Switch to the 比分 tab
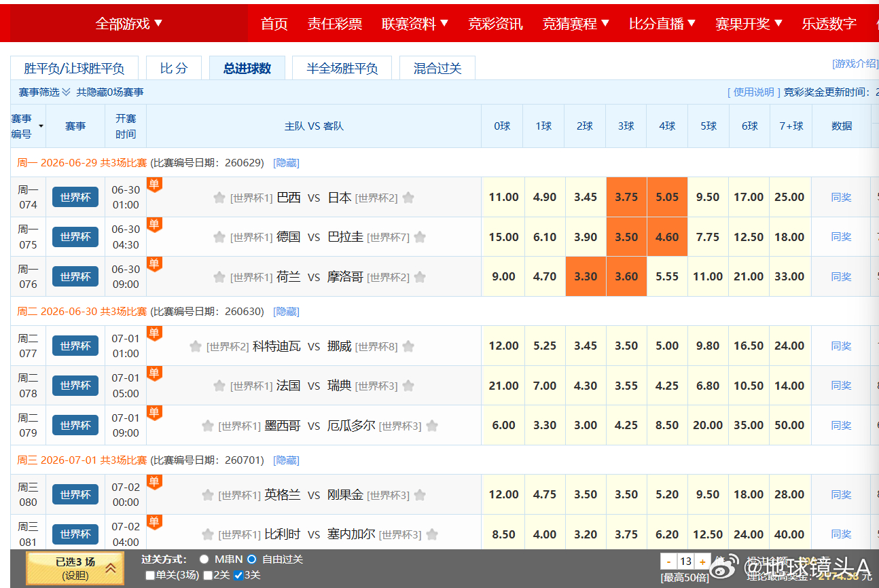The image size is (879, 588). click(174, 68)
